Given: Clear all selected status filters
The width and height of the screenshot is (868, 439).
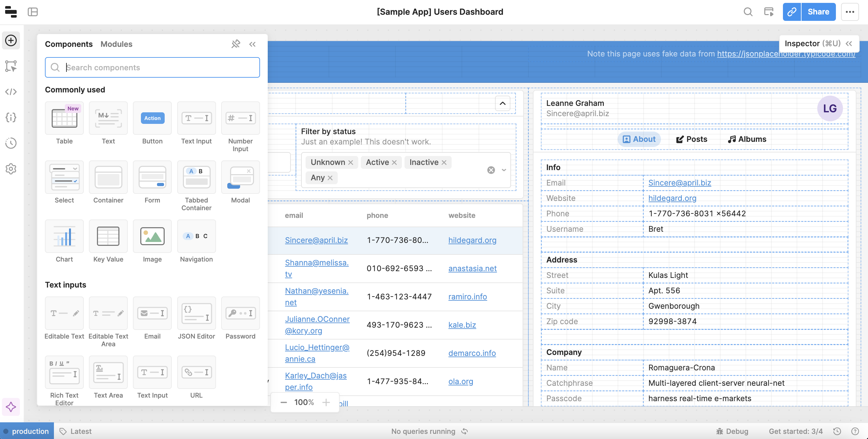Looking at the screenshot, I should tap(491, 170).
